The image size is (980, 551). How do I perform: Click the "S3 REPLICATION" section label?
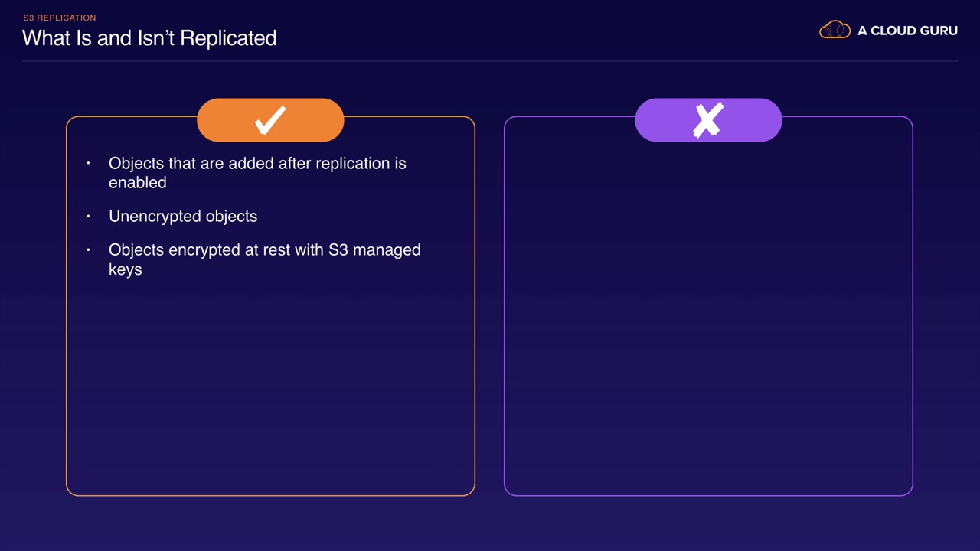pyautogui.click(x=60, y=18)
